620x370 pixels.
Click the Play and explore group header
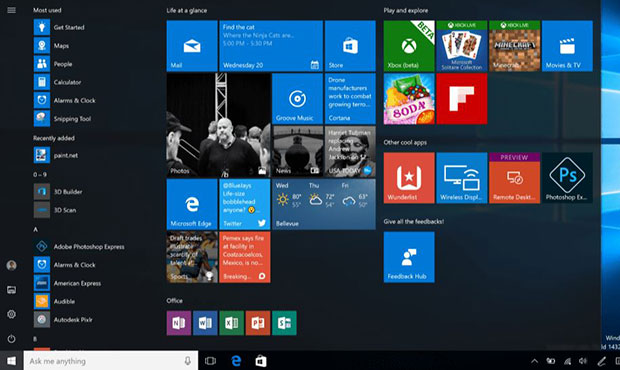(x=406, y=10)
